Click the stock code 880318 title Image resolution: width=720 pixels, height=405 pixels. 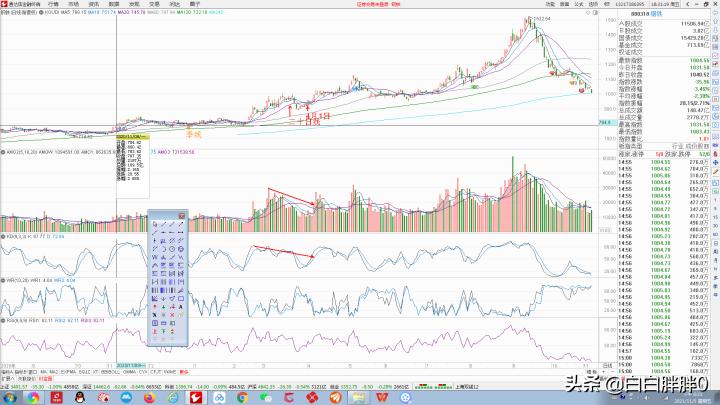[x=640, y=14]
